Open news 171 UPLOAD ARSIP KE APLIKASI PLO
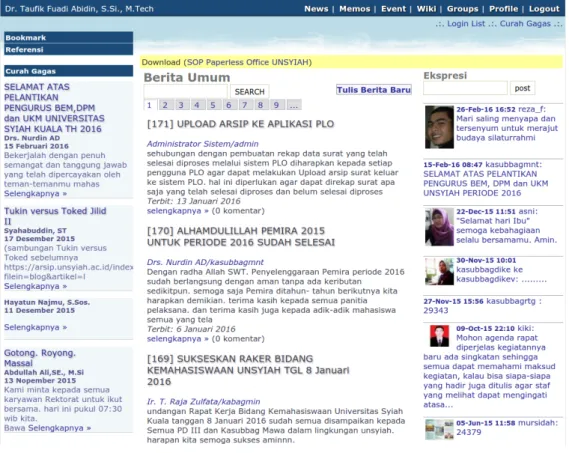 (240, 124)
